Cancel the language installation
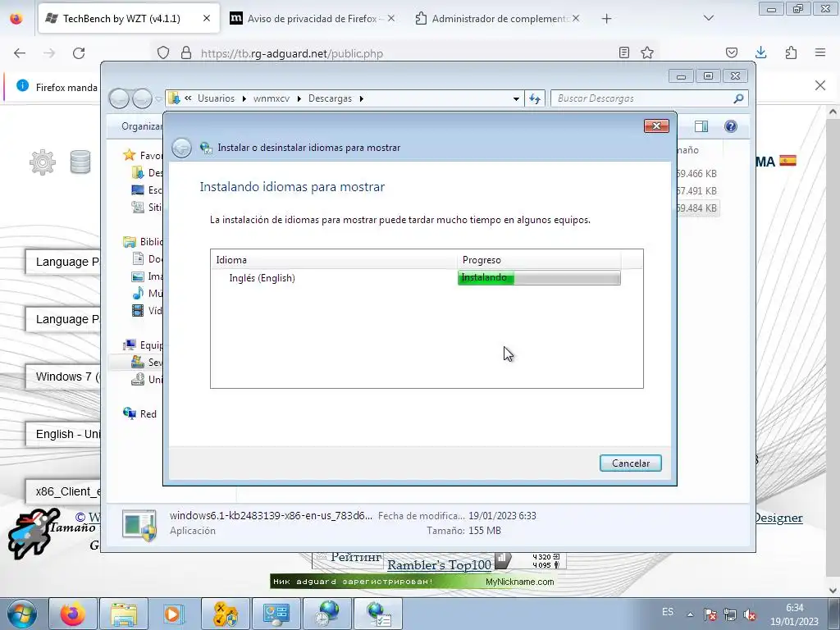This screenshot has height=630, width=840. [x=631, y=463]
